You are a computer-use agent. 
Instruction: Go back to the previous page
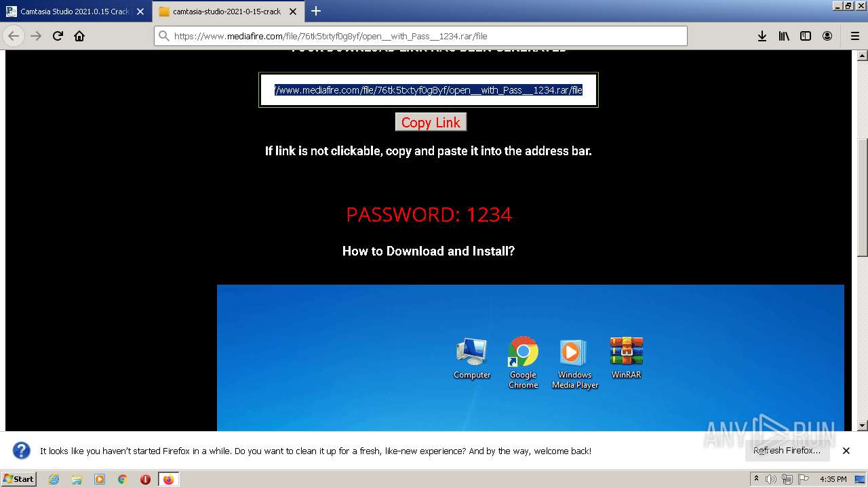(x=14, y=36)
